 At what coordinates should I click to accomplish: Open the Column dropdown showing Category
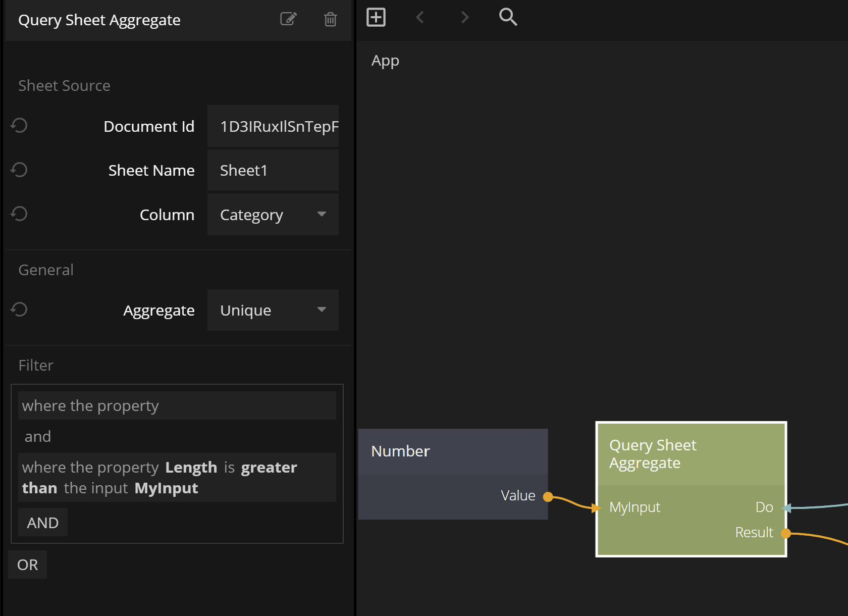tap(273, 215)
